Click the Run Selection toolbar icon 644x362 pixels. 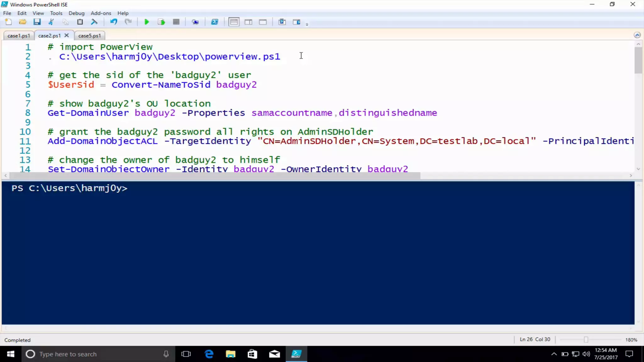[161, 22]
